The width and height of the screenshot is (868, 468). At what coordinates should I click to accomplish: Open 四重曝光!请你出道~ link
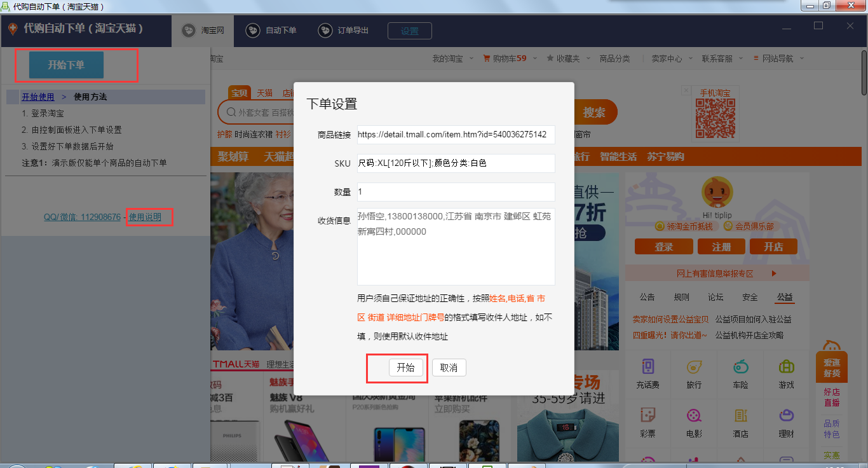pos(669,335)
